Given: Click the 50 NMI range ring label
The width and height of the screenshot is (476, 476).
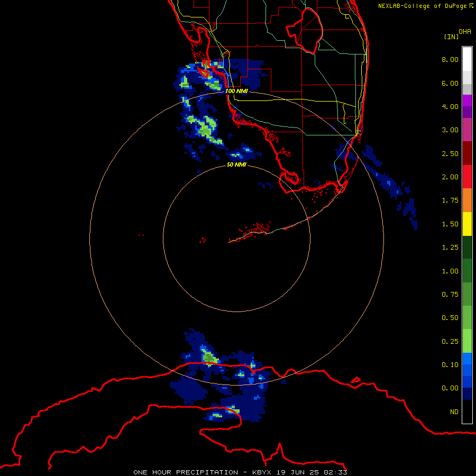Looking at the screenshot, I should click(x=236, y=165).
